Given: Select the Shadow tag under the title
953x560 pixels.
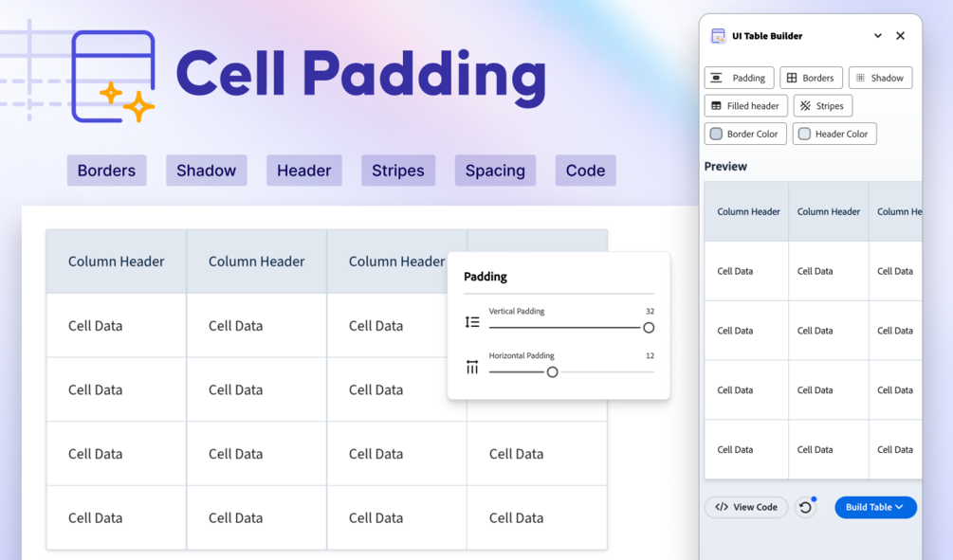Looking at the screenshot, I should [x=206, y=170].
